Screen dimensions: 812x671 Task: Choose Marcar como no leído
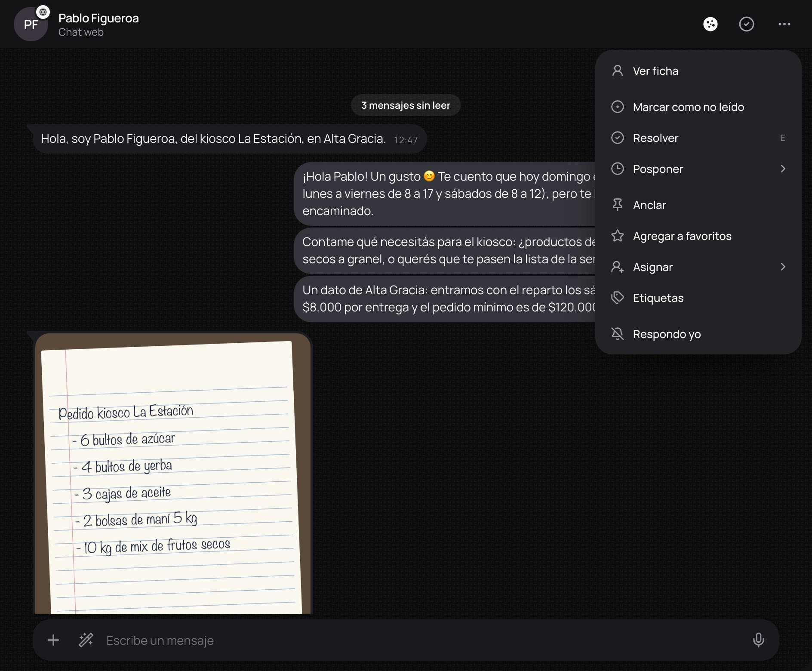[x=698, y=107]
